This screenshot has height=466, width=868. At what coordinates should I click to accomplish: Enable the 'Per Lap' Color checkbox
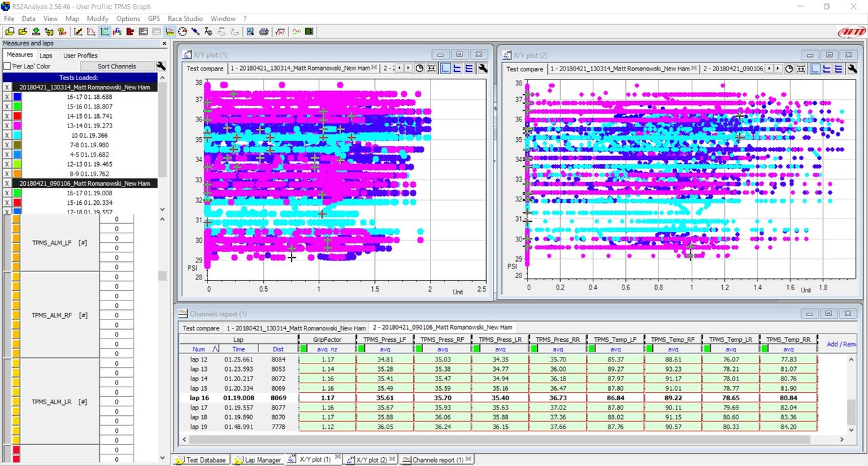coord(7,66)
